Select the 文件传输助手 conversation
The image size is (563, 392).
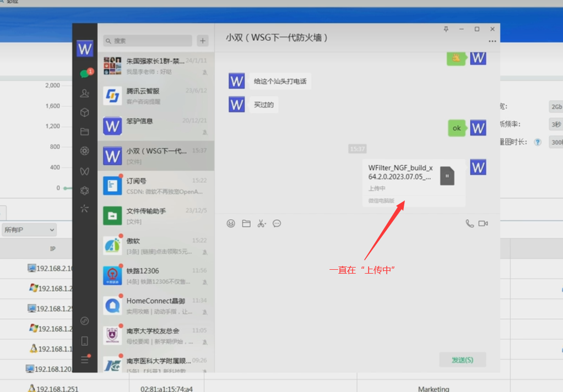click(x=155, y=215)
